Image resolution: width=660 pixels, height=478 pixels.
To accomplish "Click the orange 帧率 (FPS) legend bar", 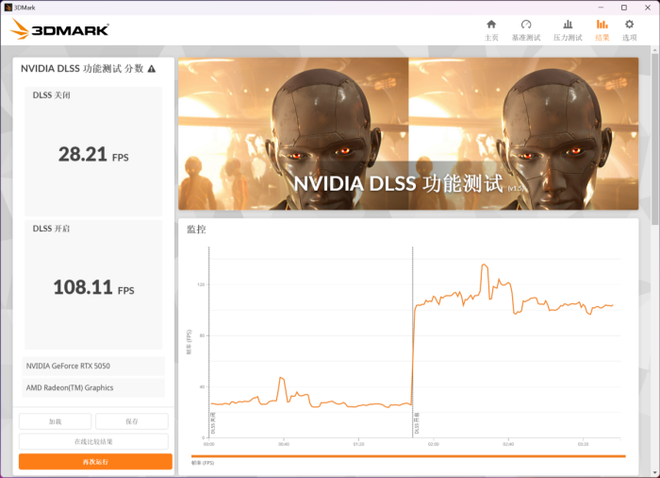I will click(x=408, y=456).
